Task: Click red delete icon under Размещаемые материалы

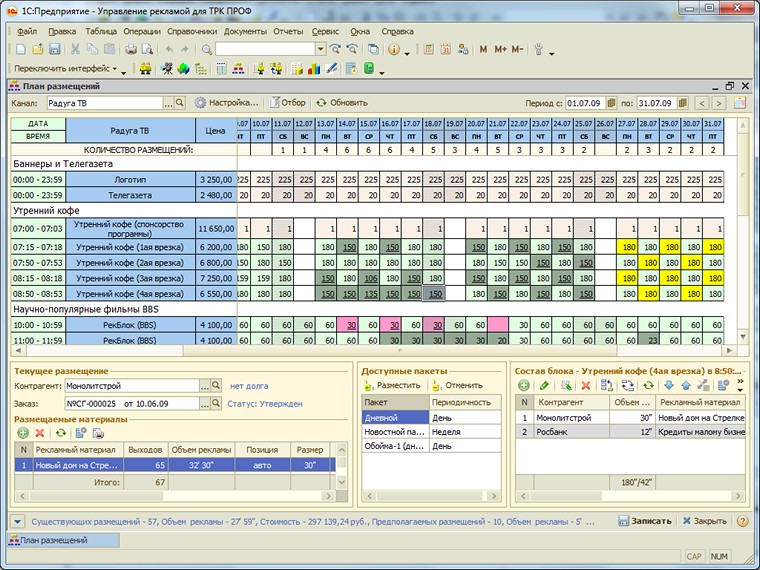Action: [40, 433]
